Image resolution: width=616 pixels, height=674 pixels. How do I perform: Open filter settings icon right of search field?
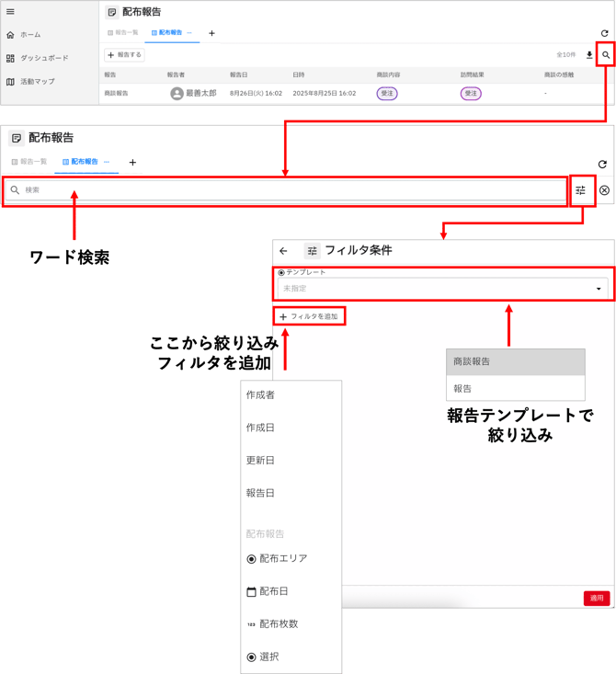(581, 190)
